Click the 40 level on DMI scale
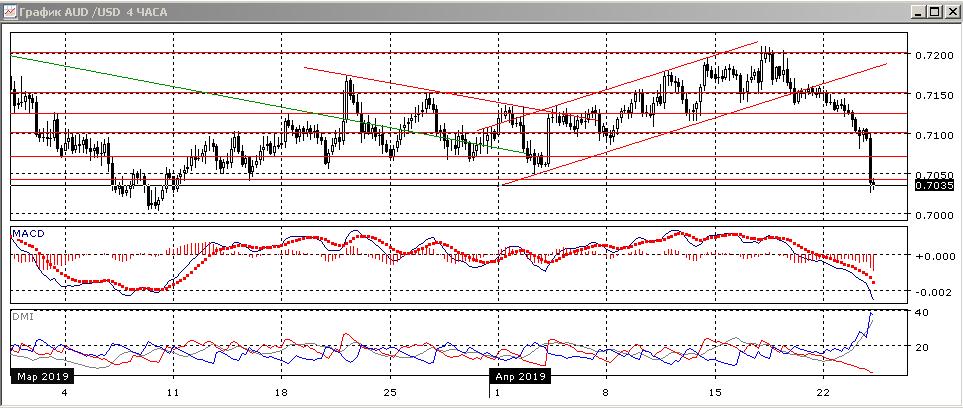963x408 pixels. 922,313
